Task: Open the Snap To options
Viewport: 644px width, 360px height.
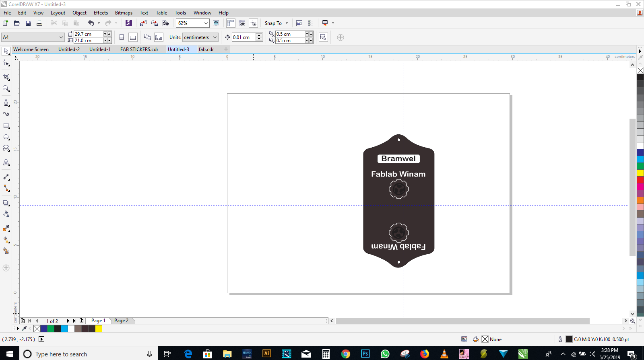Action: coord(276,23)
